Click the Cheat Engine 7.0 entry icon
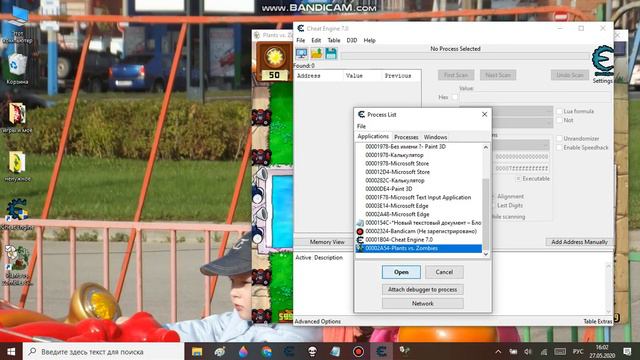Viewport: 640px width, 360px height. click(x=360, y=240)
